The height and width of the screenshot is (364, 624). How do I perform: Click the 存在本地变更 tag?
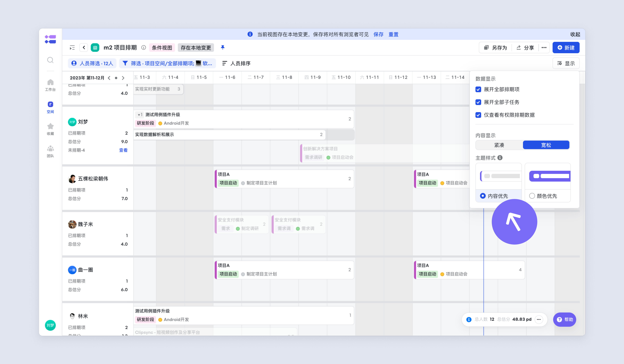(x=196, y=48)
